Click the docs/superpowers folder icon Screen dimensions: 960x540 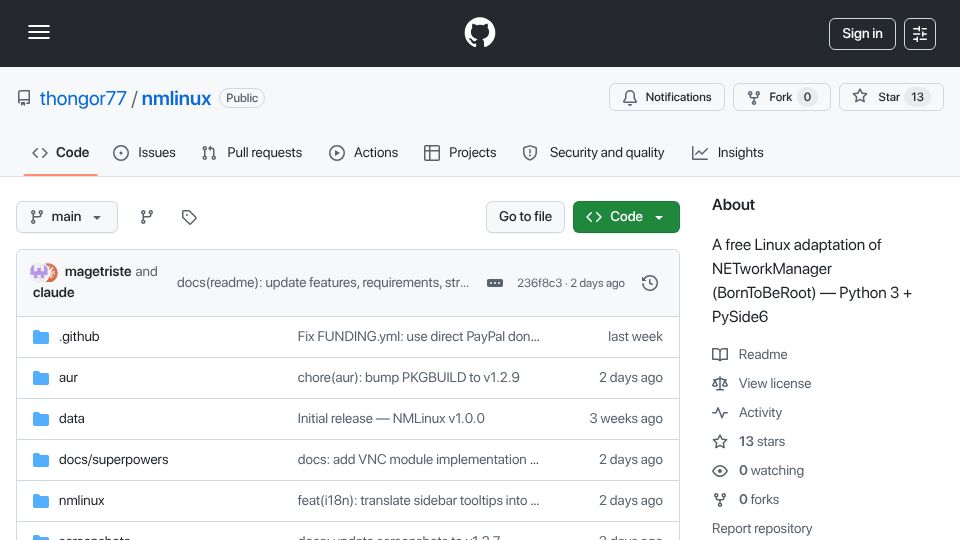click(x=41, y=460)
